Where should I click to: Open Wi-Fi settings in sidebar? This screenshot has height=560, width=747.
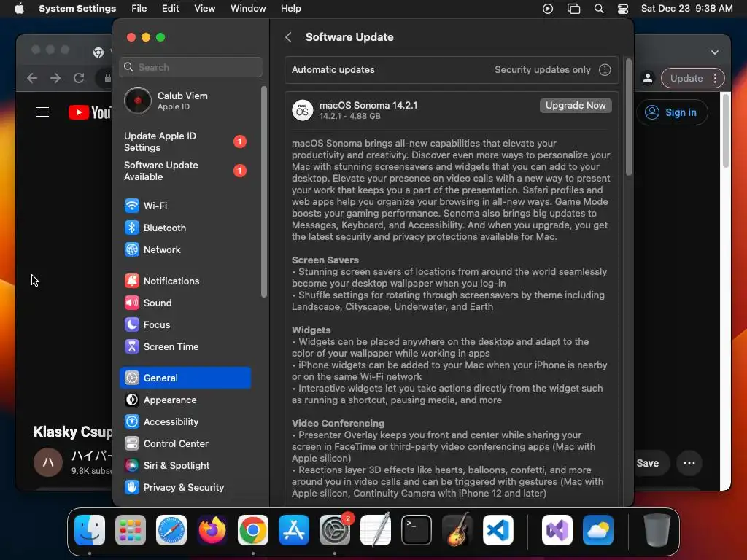click(x=185, y=206)
